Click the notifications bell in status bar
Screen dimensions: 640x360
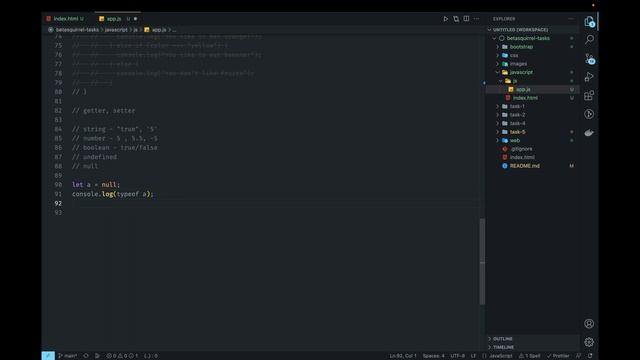tap(590, 356)
